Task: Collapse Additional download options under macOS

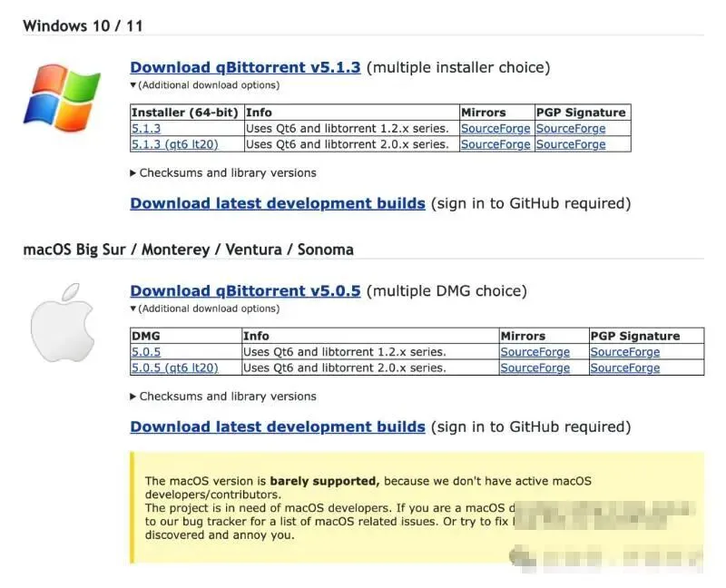Action: 205,309
